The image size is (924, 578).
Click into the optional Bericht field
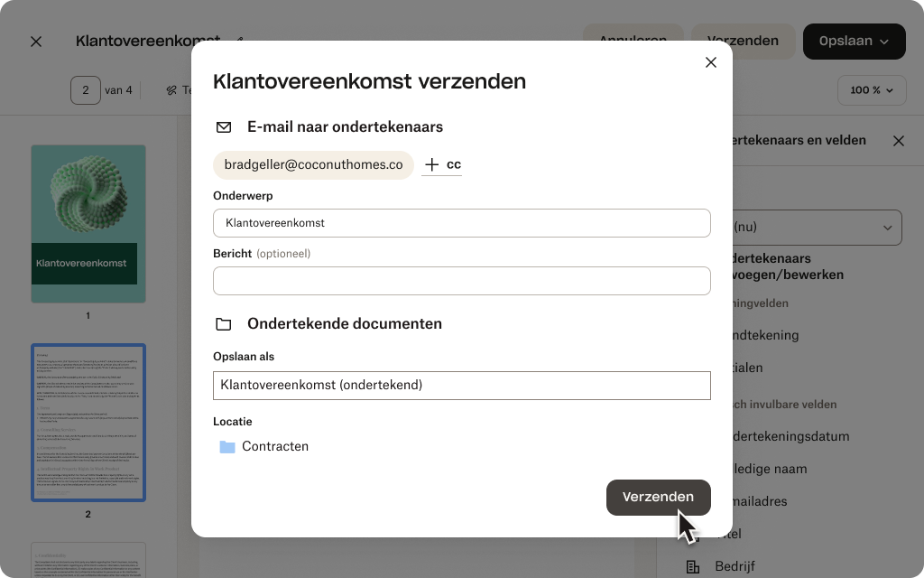coord(461,281)
